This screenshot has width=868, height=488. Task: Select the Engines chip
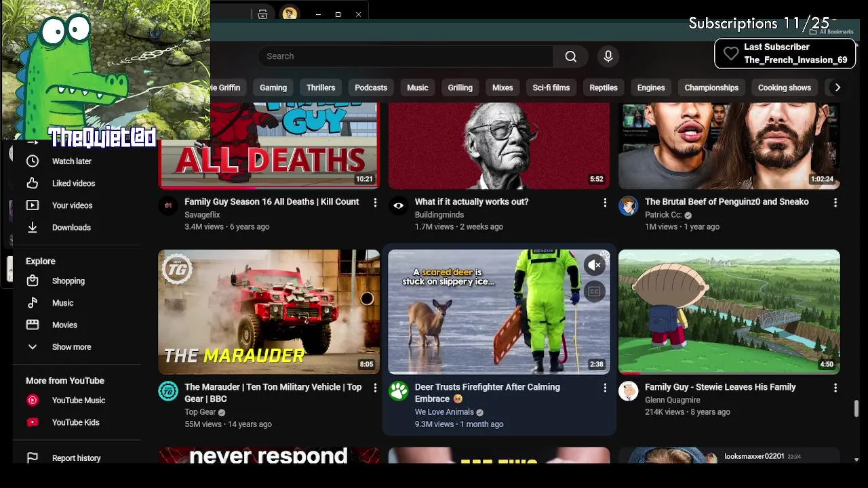click(x=651, y=87)
